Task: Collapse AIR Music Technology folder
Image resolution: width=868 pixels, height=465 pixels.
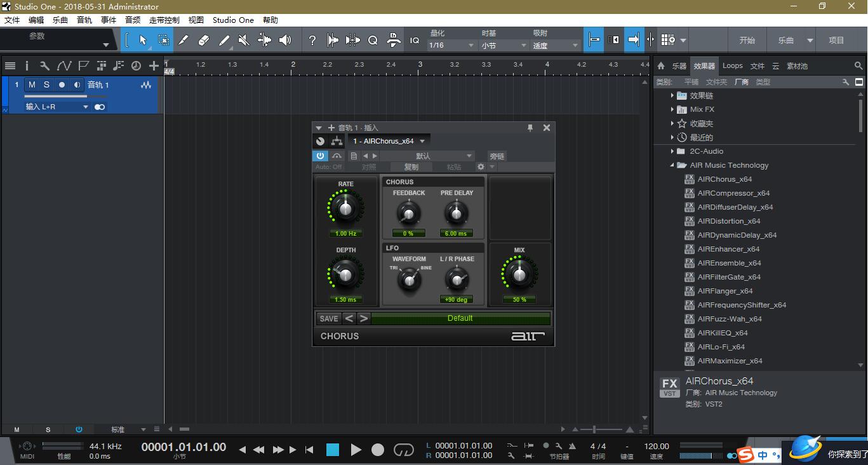Action: point(672,165)
